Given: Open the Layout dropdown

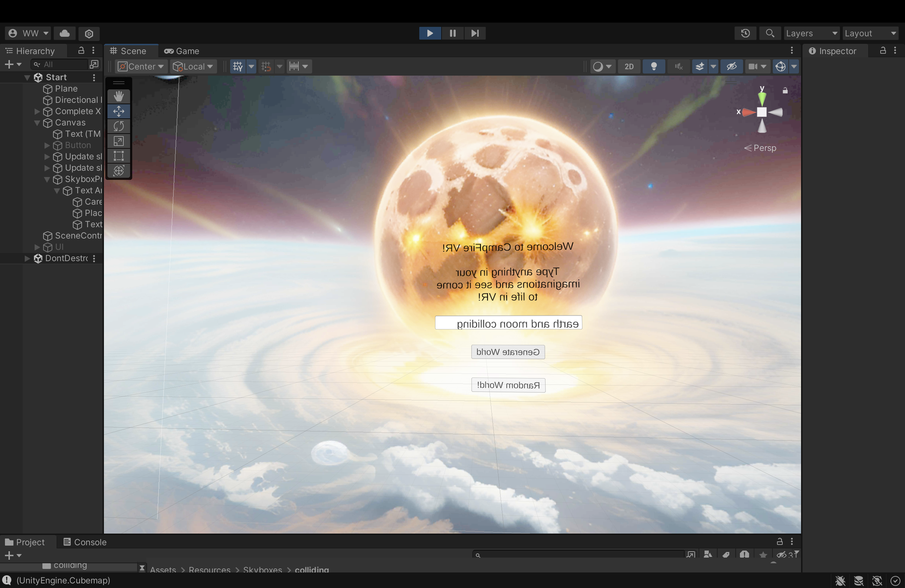Looking at the screenshot, I should 870,34.
